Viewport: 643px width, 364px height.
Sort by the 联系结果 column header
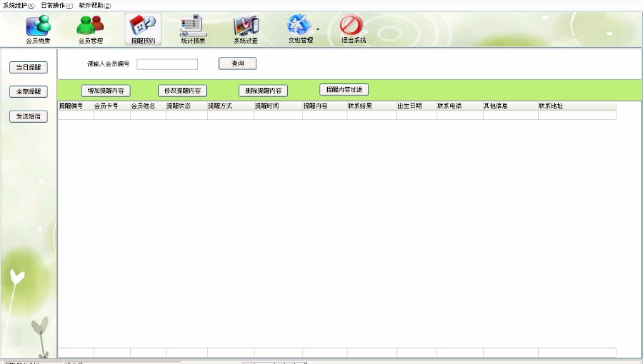point(372,106)
